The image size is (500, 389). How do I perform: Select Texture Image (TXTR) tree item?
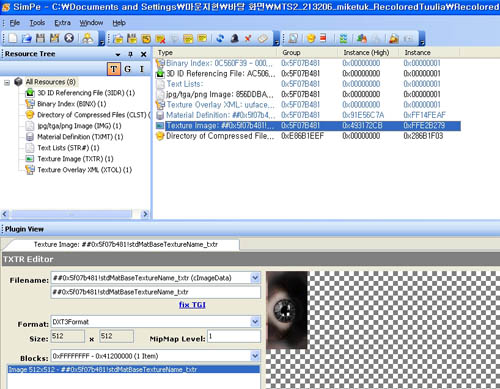click(75, 159)
